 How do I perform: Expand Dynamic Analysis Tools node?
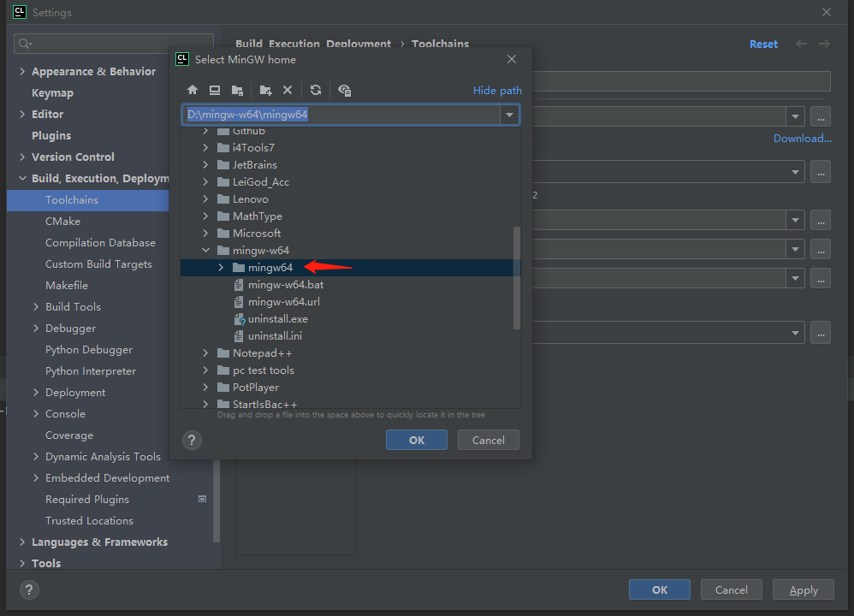pyautogui.click(x=36, y=456)
